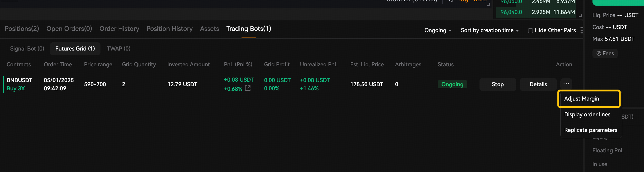Click the Fees tag icon
Viewport: 644px width, 172px height.
point(599,53)
